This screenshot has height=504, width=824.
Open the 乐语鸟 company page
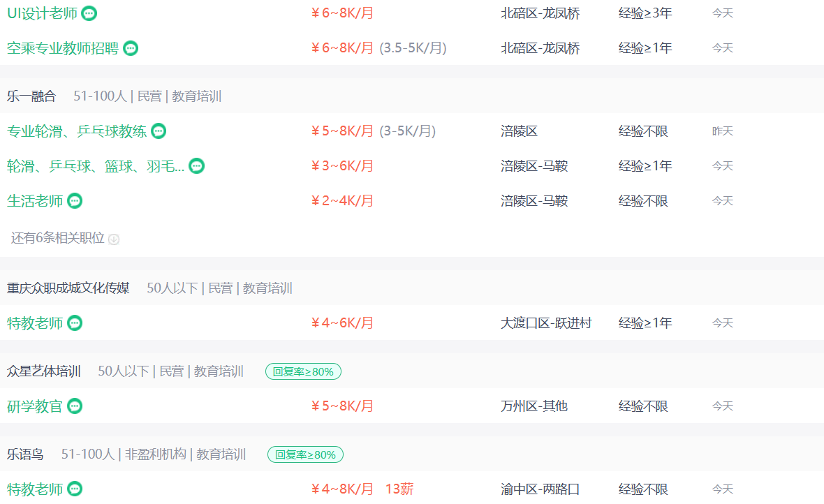[25, 454]
